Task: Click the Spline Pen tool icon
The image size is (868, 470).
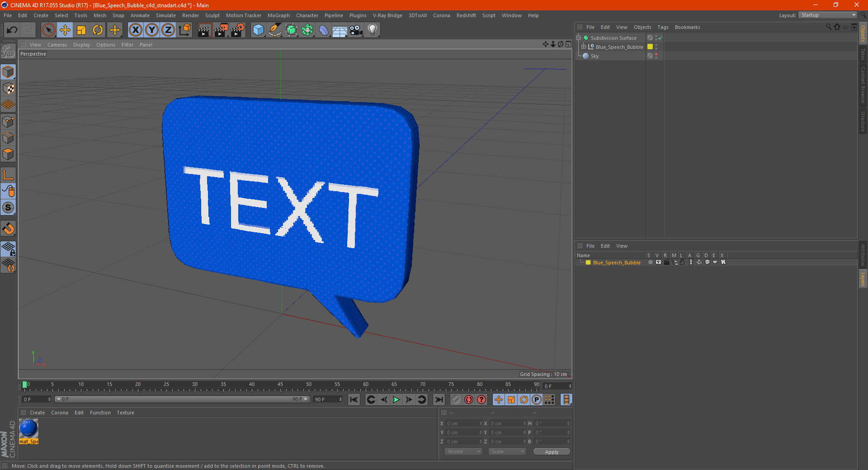Action: coord(275,30)
